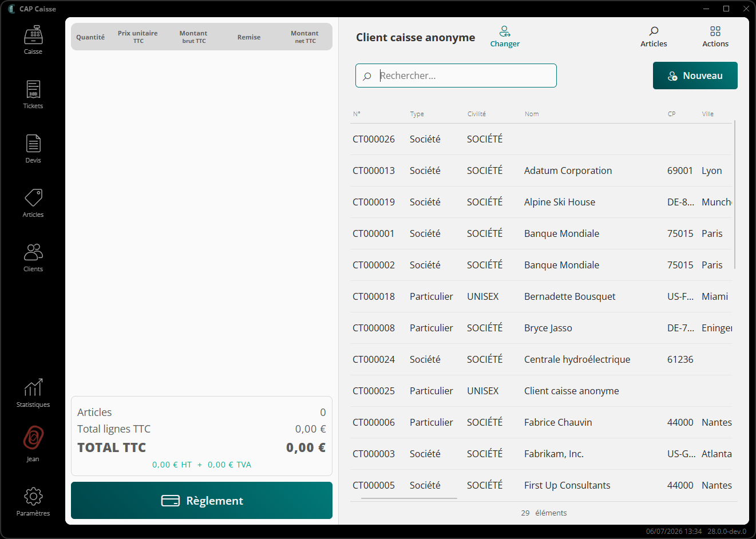Image resolution: width=756 pixels, height=539 pixels.
Task: Click the Remise column header
Action: pyautogui.click(x=249, y=37)
